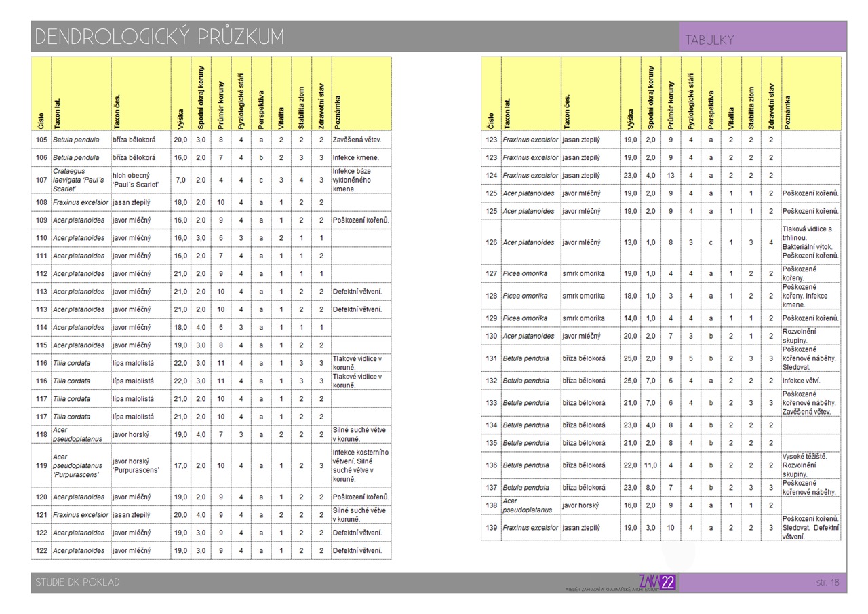Select 'Picea omorika' in row 127
The width and height of the screenshot is (868, 614).
point(525,273)
